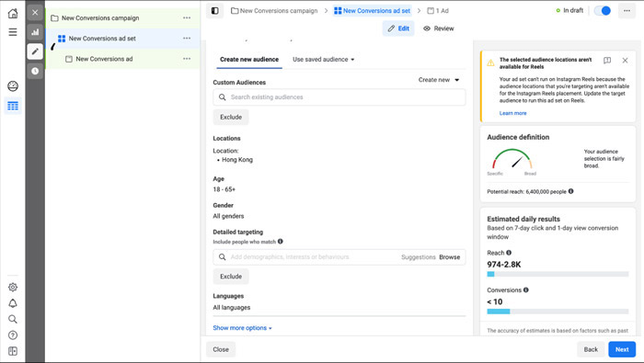
Task: Open the clock history icon
Action: coord(35,71)
